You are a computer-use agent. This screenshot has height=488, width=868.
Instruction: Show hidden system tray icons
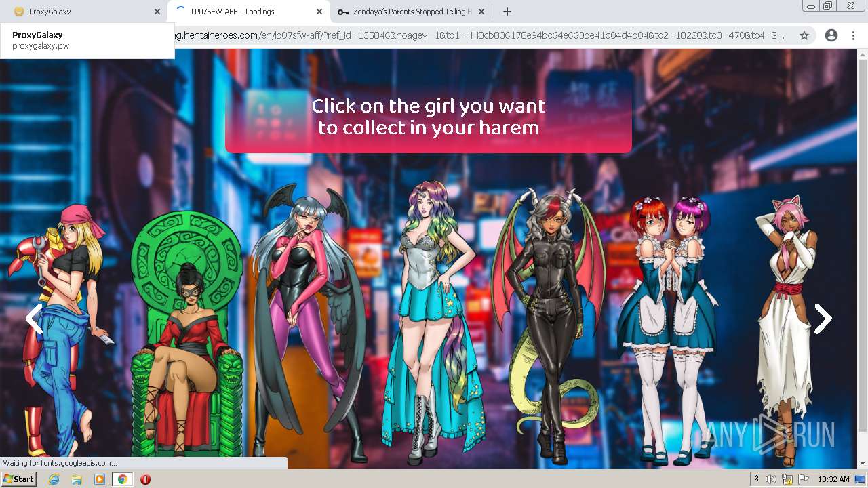click(x=756, y=479)
